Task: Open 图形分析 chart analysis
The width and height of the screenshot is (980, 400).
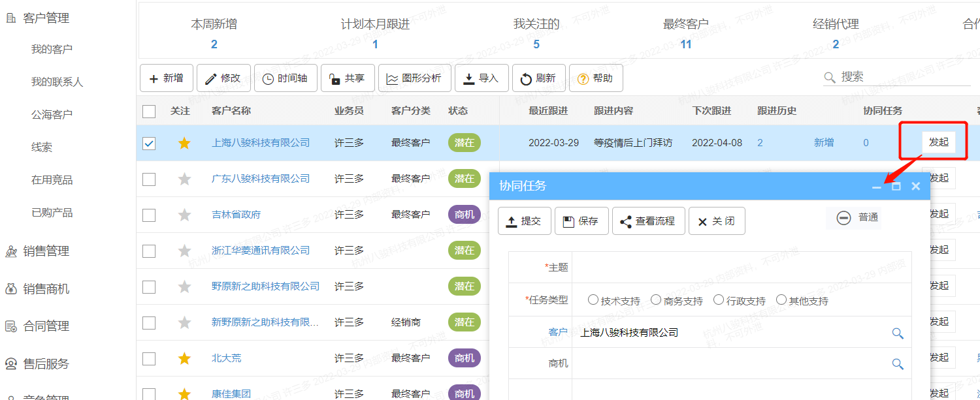Action: tap(414, 78)
